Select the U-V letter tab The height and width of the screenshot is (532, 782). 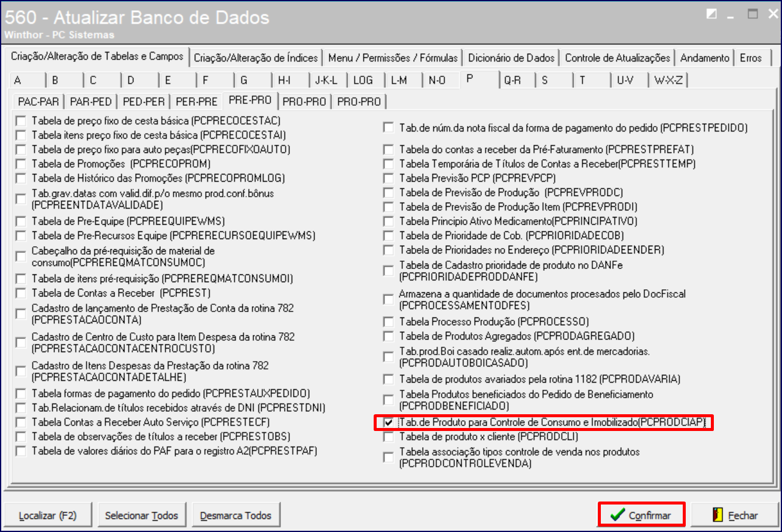coord(630,80)
